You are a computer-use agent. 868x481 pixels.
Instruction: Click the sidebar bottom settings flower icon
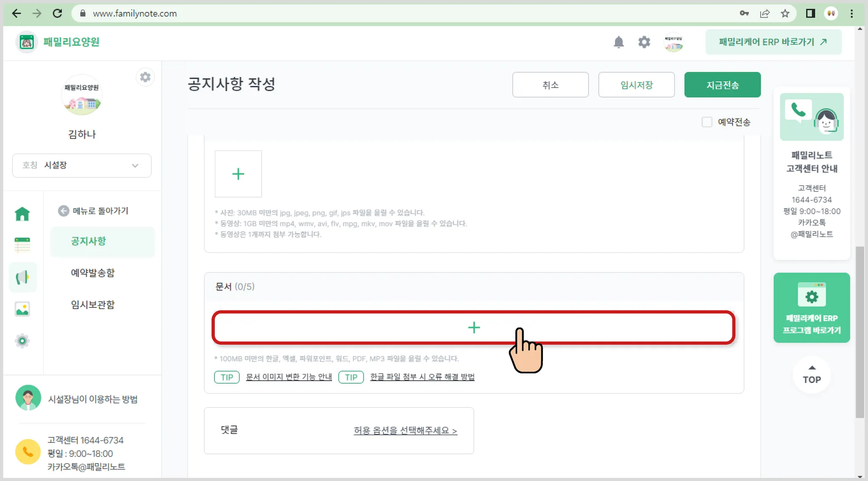click(x=22, y=341)
